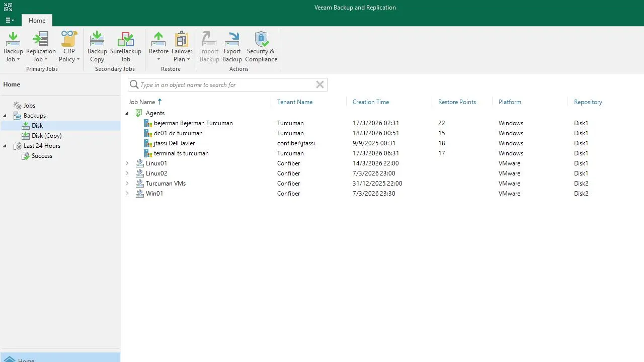Image resolution: width=644 pixels, height=362 pixels.
Task: Click the Win01 job icon
Action: 140,194
